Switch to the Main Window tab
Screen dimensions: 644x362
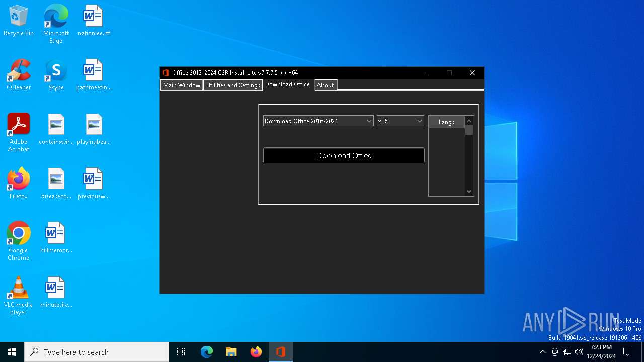coord(182,85)
